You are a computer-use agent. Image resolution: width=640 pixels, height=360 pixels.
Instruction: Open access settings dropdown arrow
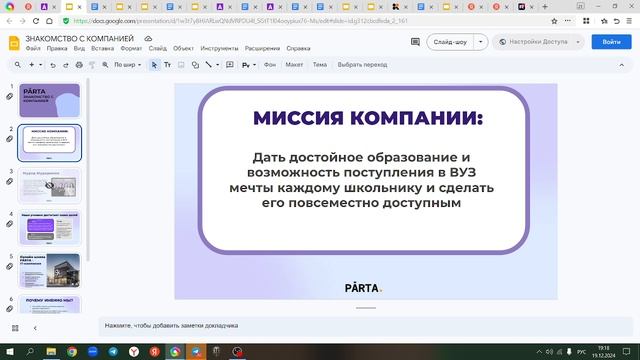pyautogui.click(x=578, y=42)
